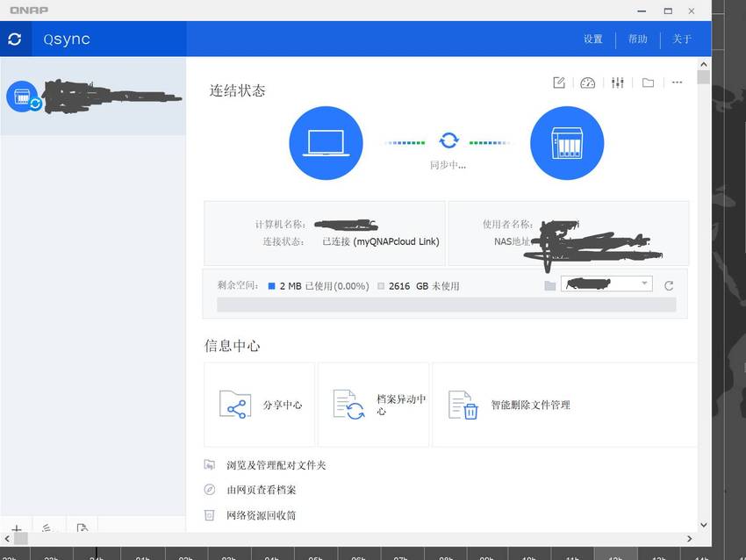Viewport: 746px width, 560px height.
Task: Click the storage usage bar
Action: (x=446, y=305)
